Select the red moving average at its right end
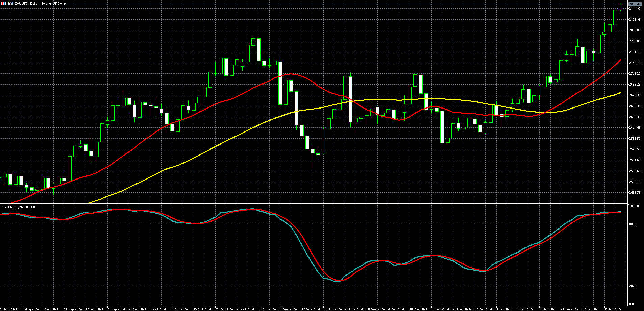644x311 pixels. (620, 60)
